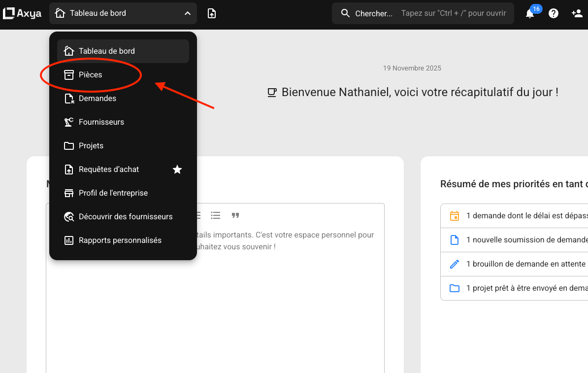Click the Axya logo

click(22, 13)
